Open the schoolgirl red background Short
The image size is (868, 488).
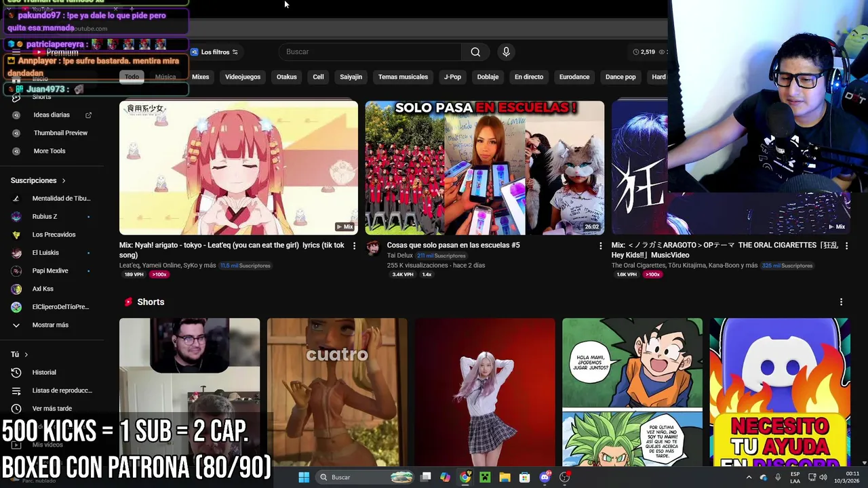tap(485, 392)
